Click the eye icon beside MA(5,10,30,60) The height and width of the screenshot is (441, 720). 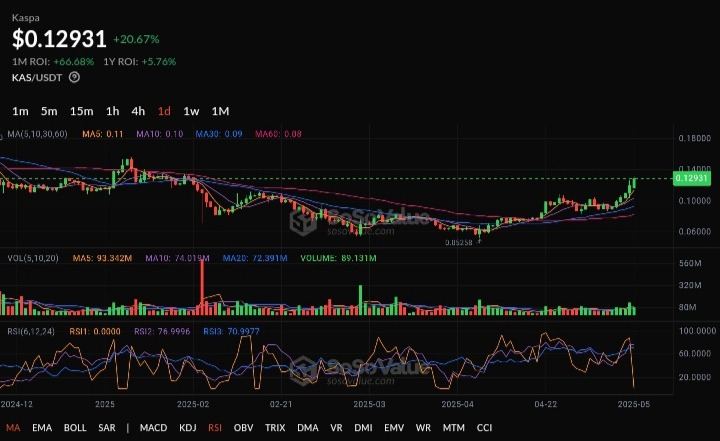(2, 133)
